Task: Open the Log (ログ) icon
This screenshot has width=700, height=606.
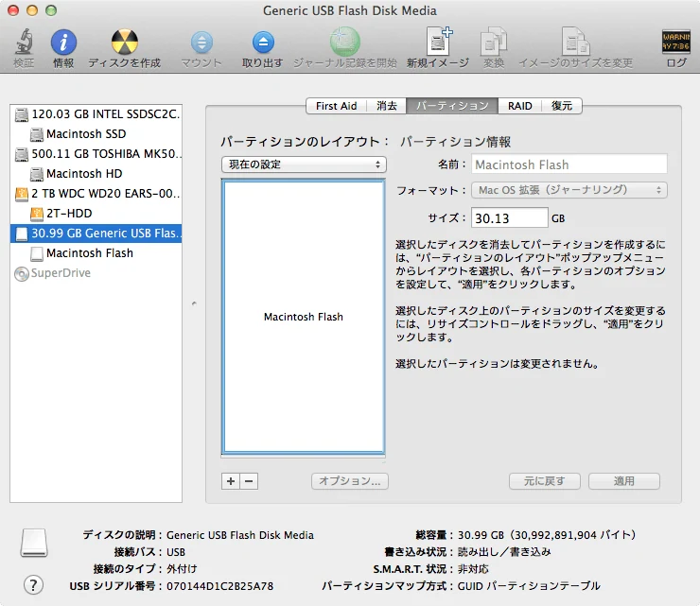Action: pos(675,42)
